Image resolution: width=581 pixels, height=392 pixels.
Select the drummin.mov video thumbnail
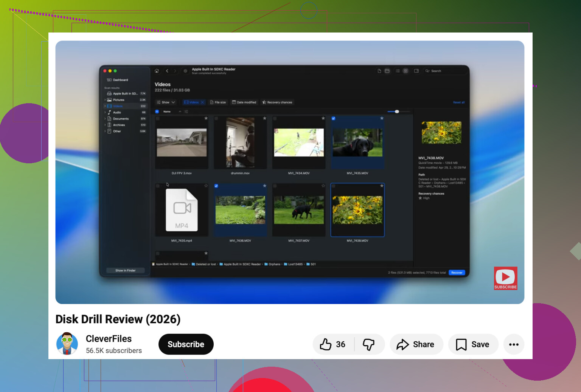[240, 142]
